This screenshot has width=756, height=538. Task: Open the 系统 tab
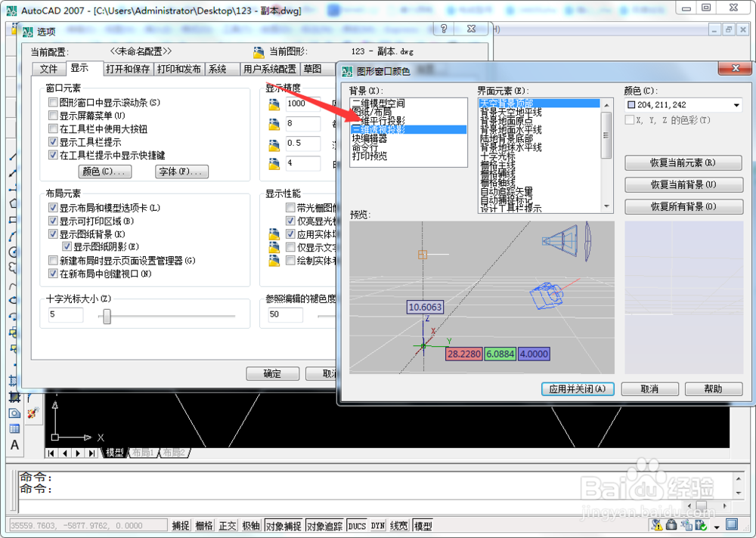pyautogui.click(x=218, y=69)
